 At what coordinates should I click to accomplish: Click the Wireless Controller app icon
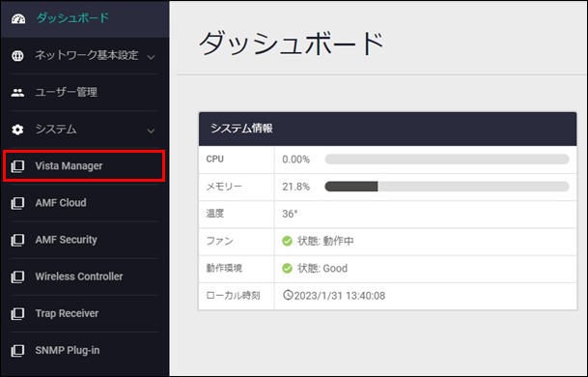click(x=17, y=276)
